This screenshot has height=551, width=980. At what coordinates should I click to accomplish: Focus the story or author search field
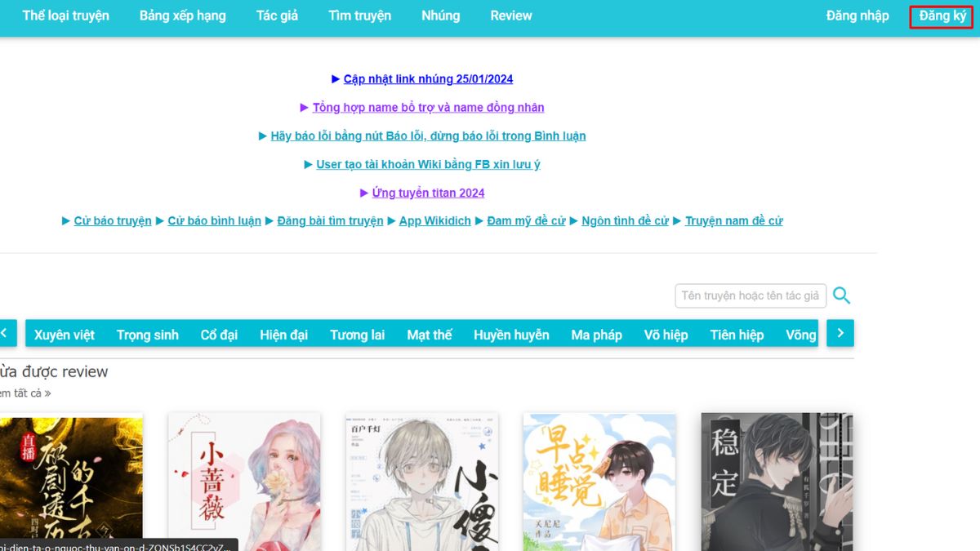tap(750, 295)
